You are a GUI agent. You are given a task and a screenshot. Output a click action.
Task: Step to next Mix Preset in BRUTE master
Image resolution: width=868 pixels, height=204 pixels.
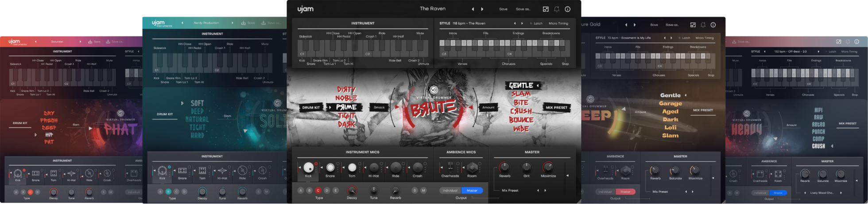click(545, 190)
